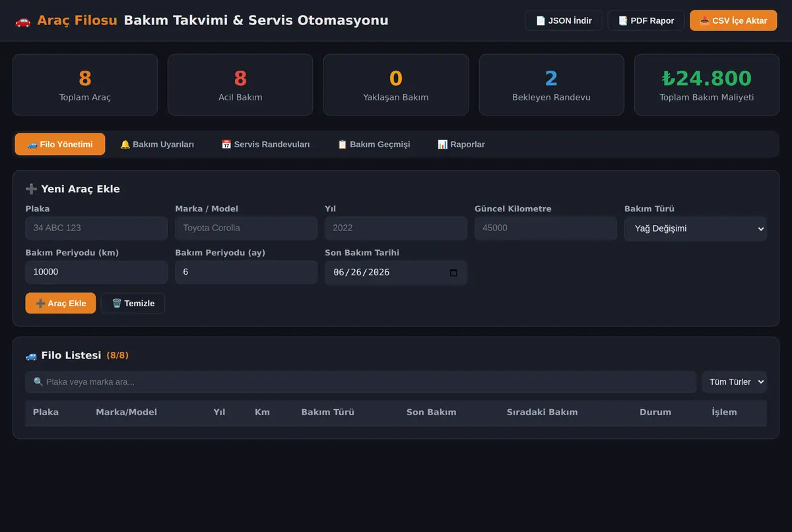Click the Yaklaşan Bakım stat card

pyautogui.click(x=396, y=84)
